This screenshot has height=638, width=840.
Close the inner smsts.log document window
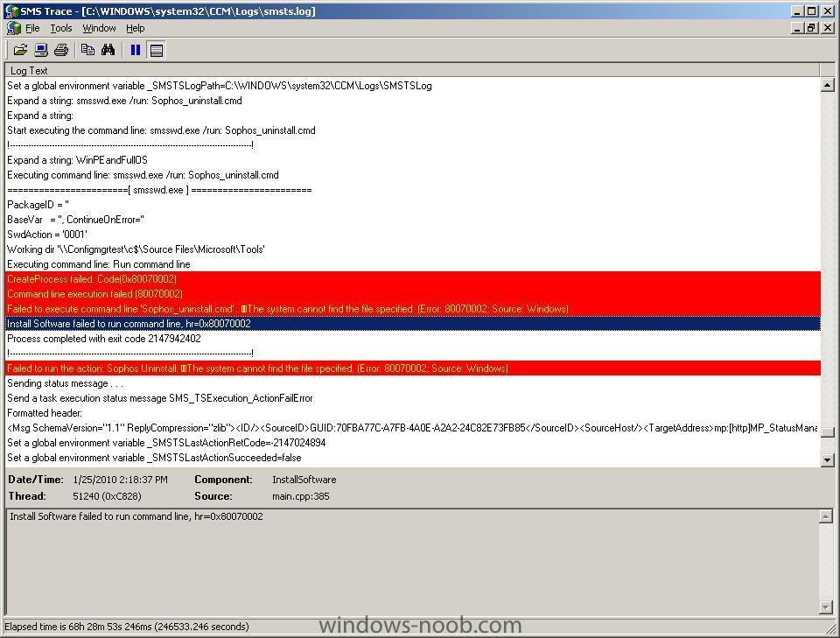point(827,28)
